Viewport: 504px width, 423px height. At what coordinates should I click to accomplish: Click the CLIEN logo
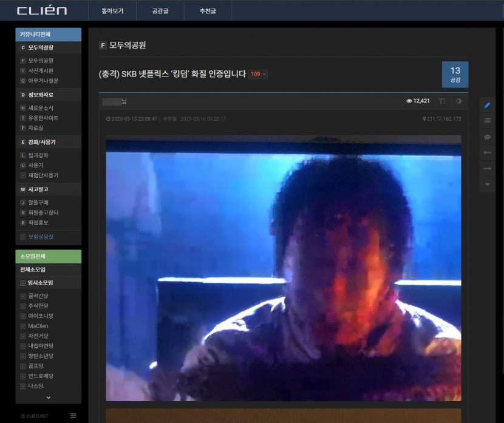tap(42, 10)
